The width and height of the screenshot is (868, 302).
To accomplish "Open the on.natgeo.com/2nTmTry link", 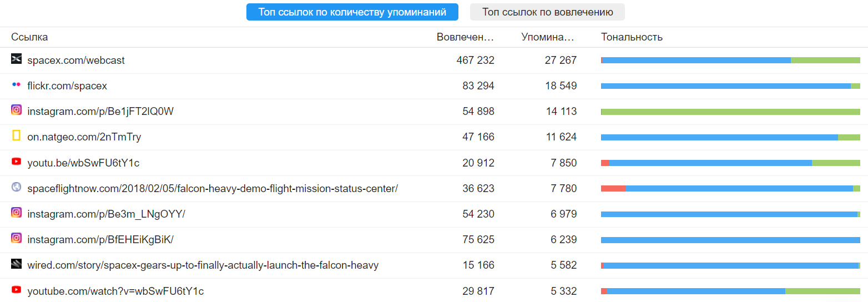I will (x=84, y=137).
